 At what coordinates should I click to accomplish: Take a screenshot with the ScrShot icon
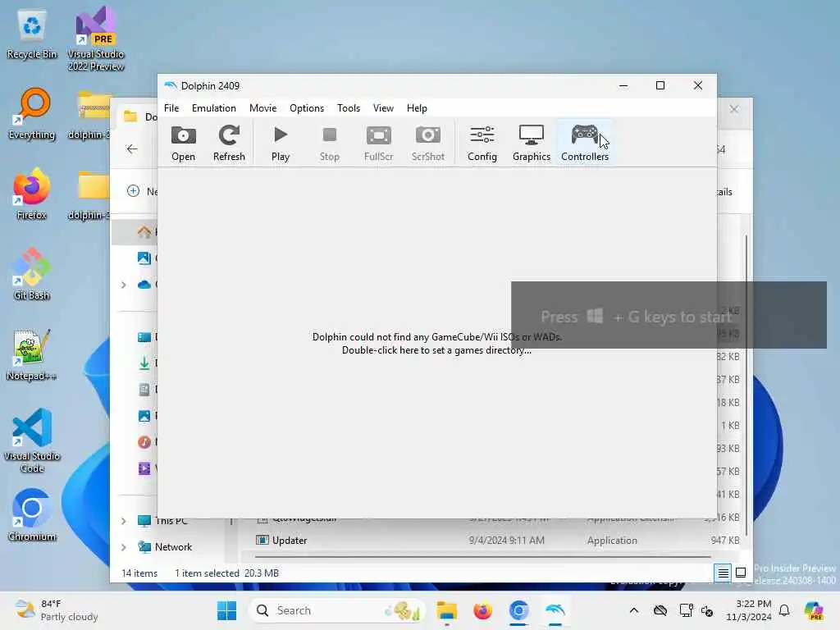pyautogui.click(x=428, y=143)
